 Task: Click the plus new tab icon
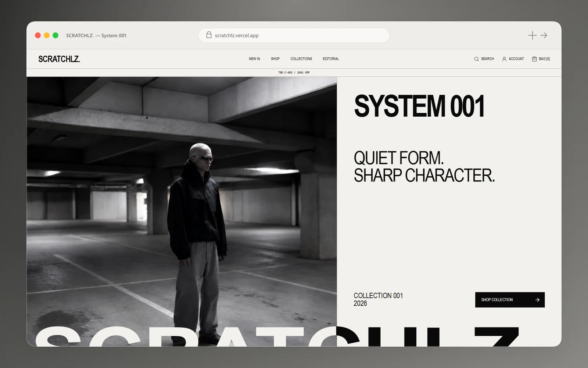(532, 35)
